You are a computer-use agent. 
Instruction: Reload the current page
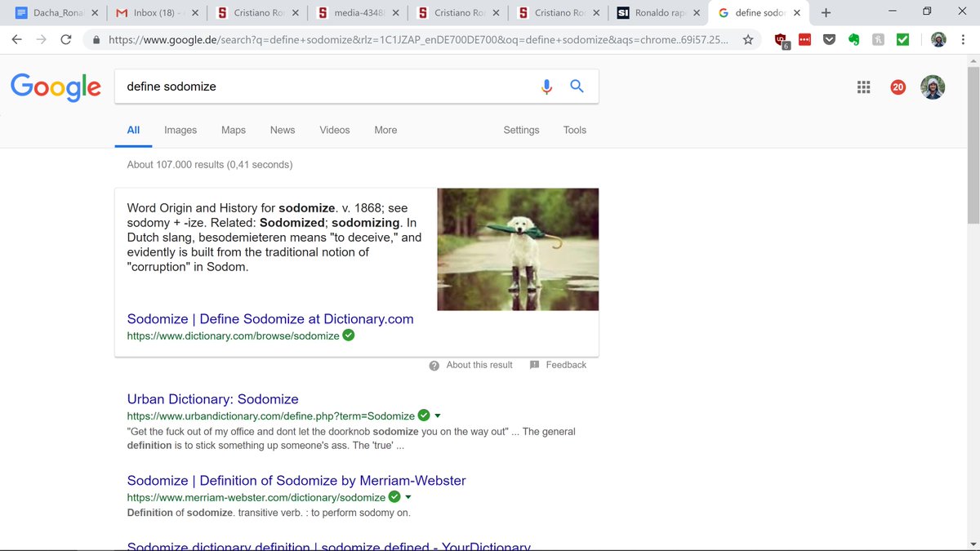(66, 39)
